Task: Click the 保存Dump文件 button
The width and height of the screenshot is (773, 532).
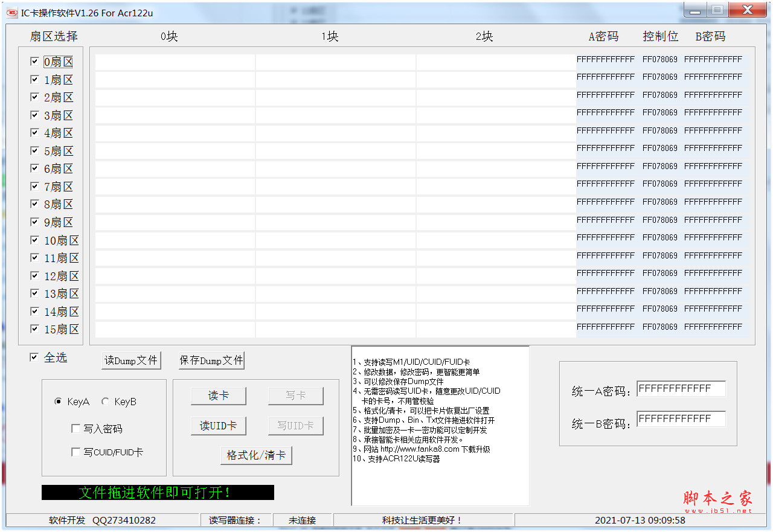Action: pyautogui.click(x=211, y=361)
